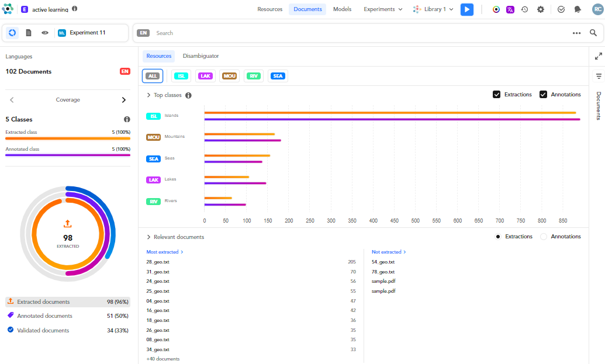
Task: Open the history clock icon
Action: coord(525,9)
